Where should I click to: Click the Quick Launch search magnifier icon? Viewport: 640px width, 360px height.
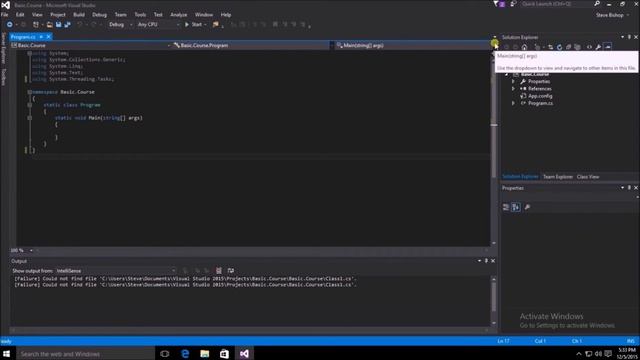(x=597, y=4)
